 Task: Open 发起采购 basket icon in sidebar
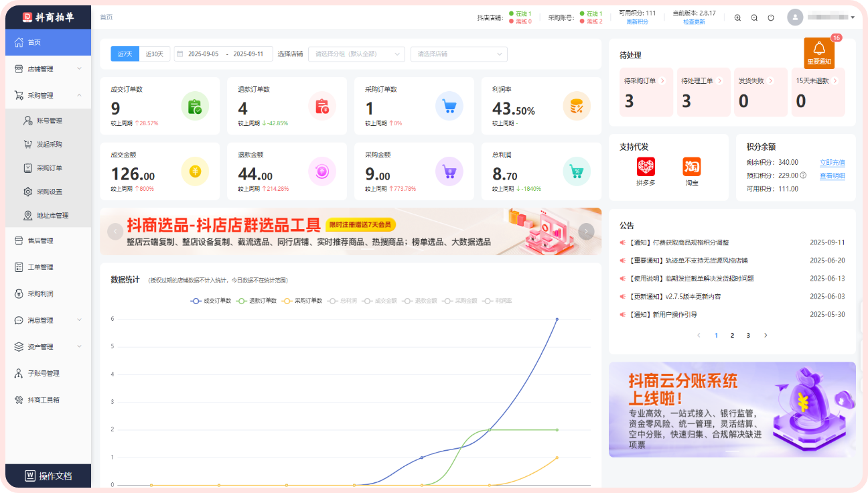click(28, 145)
